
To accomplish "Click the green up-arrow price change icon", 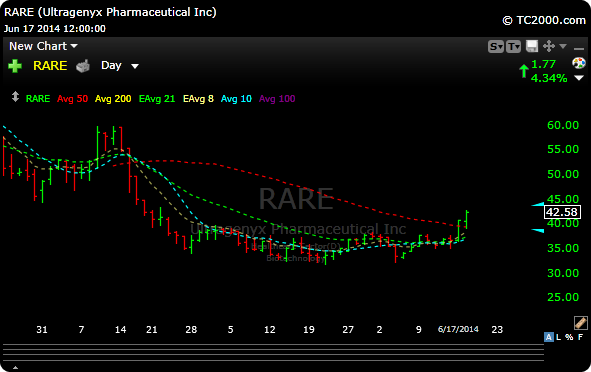I will (524, 71).
